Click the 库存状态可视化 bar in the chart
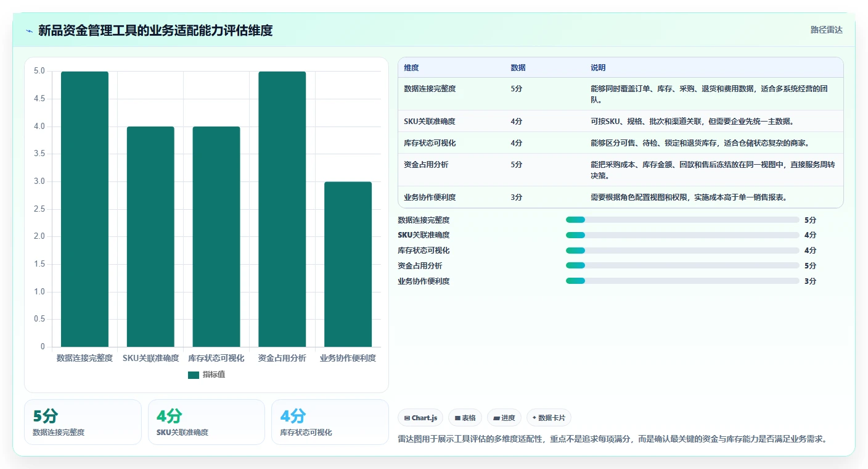 (216, 237)
